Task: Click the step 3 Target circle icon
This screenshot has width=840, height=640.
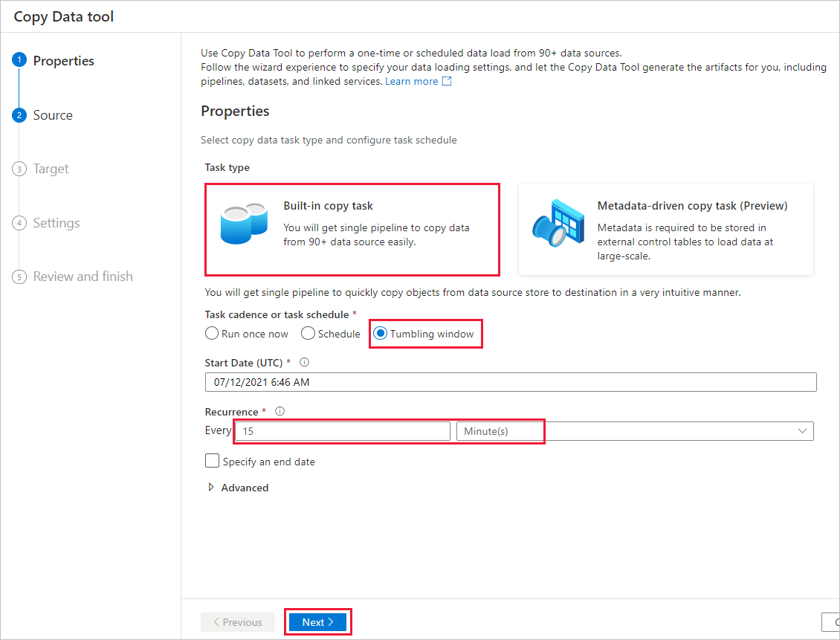Action: coord(19,169)
